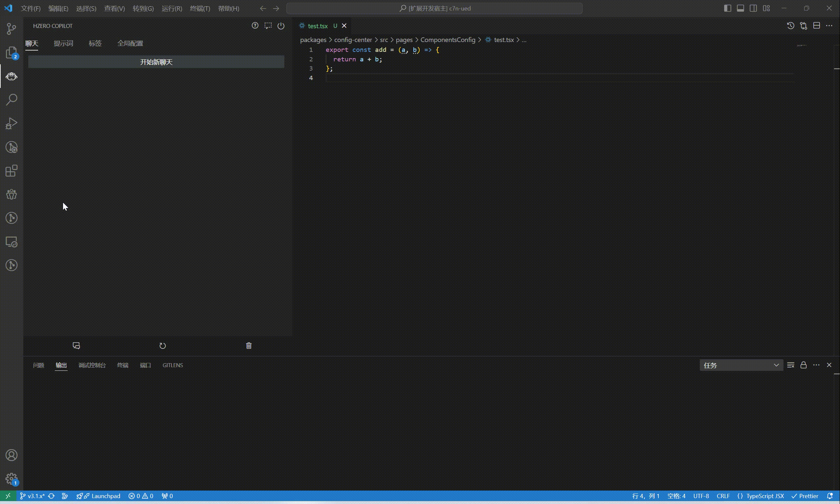Select the HZERO Copilot activity bar icon
Image resolution: width=840 pixels, height=504 pixels.
(11, 76)
